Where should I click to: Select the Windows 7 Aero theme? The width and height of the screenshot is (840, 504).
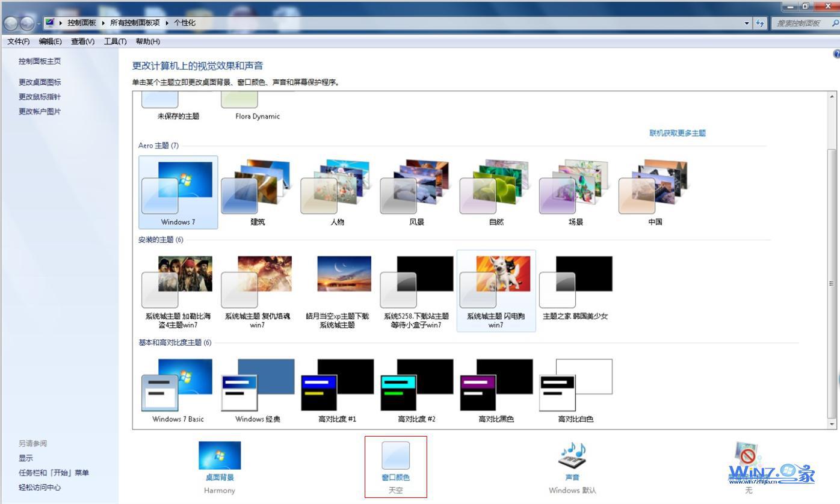(178, 192)
